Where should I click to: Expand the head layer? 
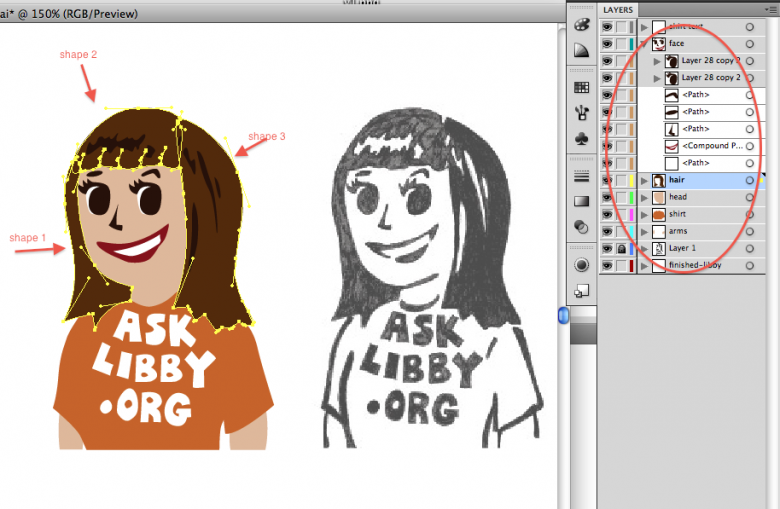644,198
